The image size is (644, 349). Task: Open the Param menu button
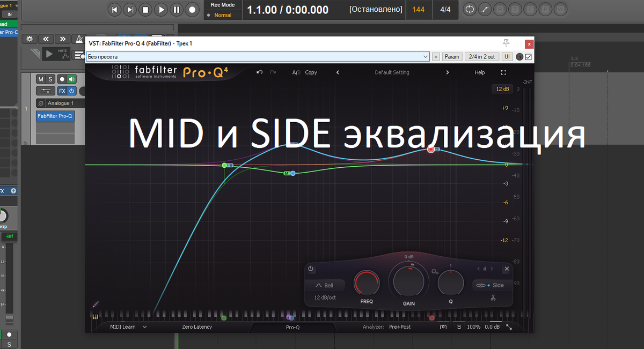point(452,56)
